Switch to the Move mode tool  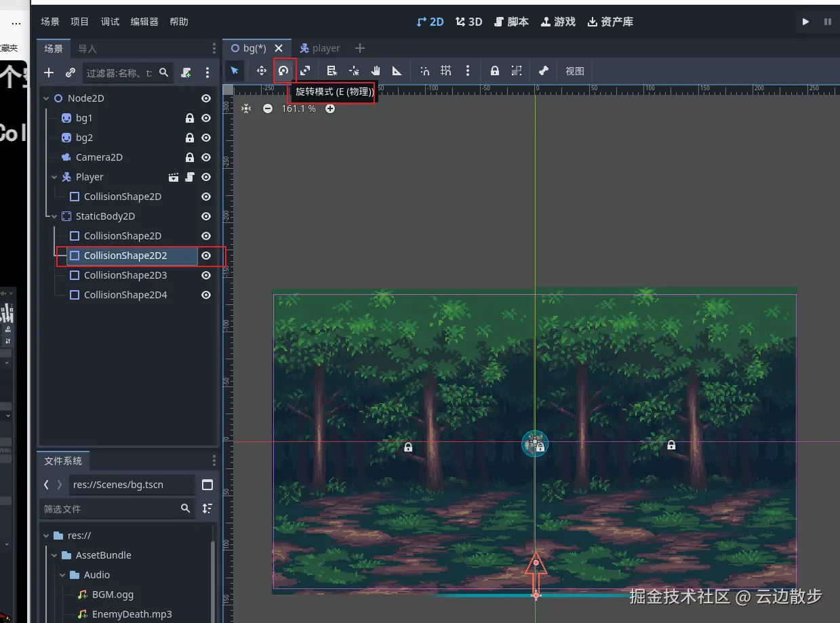click(261, 71)
